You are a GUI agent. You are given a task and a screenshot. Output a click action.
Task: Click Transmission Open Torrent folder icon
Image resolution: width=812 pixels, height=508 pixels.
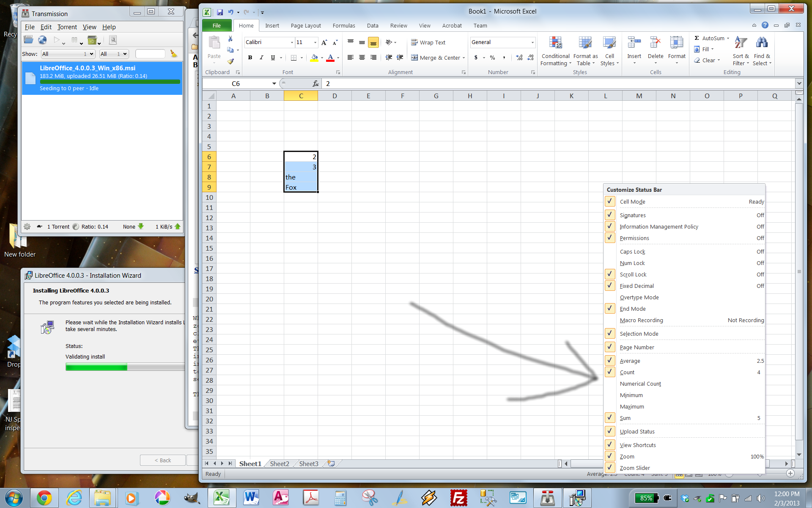coord(28,40)
